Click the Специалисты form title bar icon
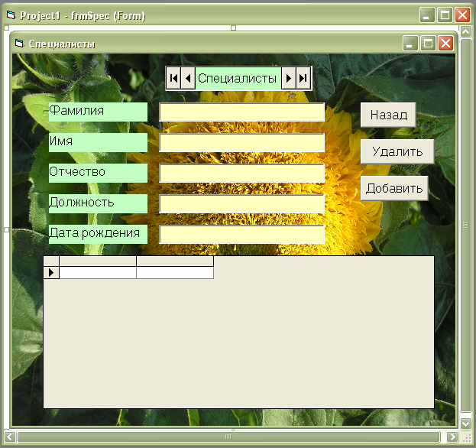This screenshot has height=448, width=476. (19, 44)
